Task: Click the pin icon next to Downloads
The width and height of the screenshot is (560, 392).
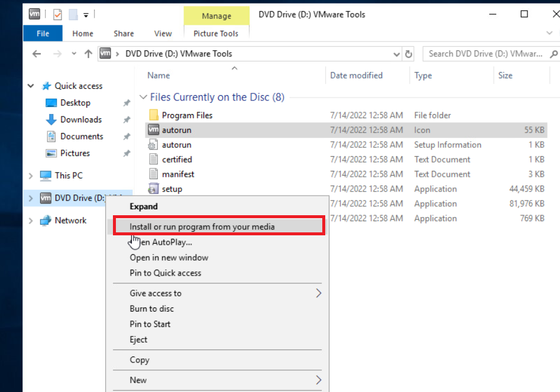Action: point(127,120)
